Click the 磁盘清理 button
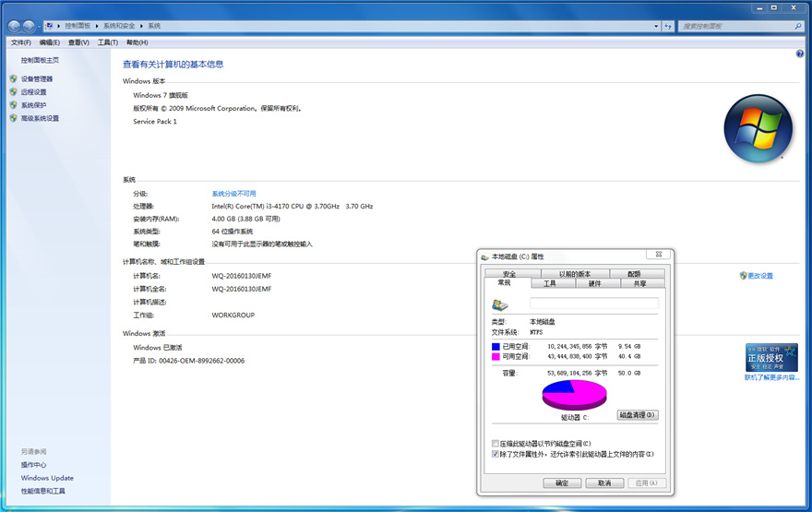This screenshot has height=512, width=812. tap(637, 415)
